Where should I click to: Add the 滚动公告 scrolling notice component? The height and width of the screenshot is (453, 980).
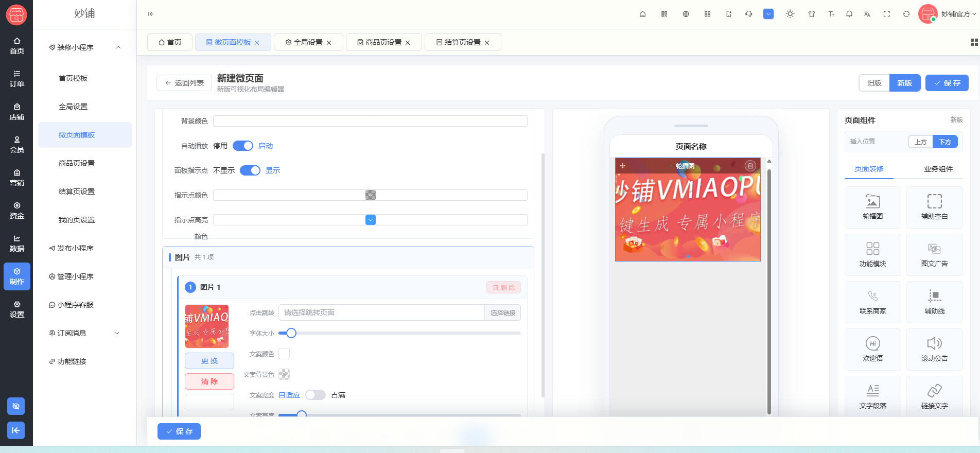(x=934, y=350)
